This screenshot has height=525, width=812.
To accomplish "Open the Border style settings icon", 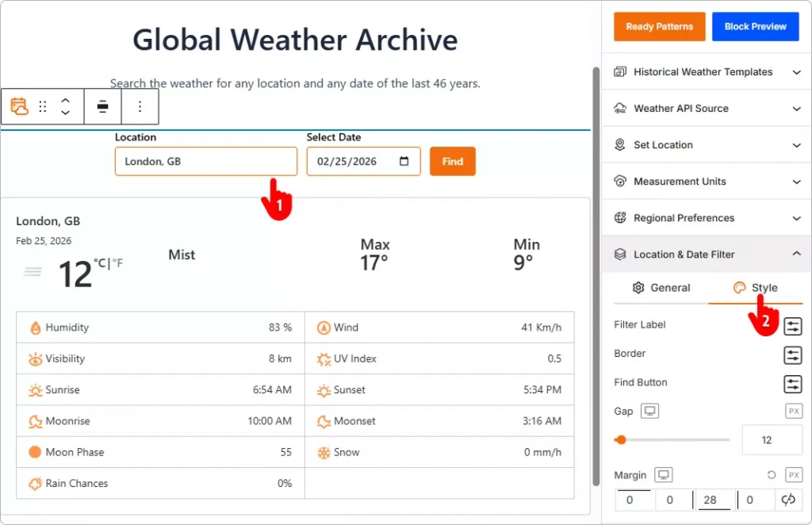I will (792, 355).
